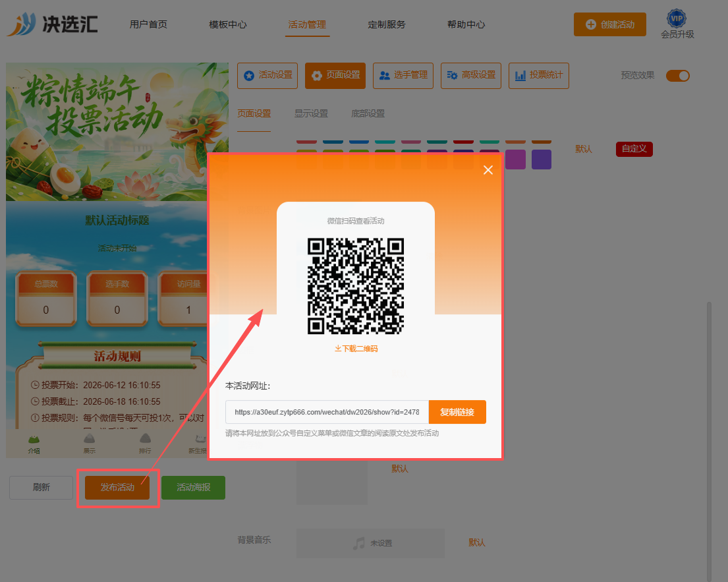Click 下载二维码 link
This screenshot has width=728, height=582.
356,349
